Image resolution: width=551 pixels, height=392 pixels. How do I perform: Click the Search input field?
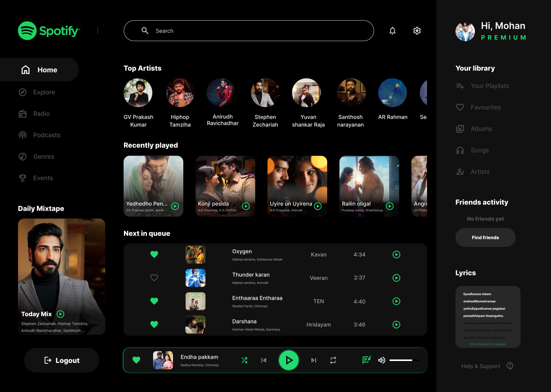coord(249,31)
